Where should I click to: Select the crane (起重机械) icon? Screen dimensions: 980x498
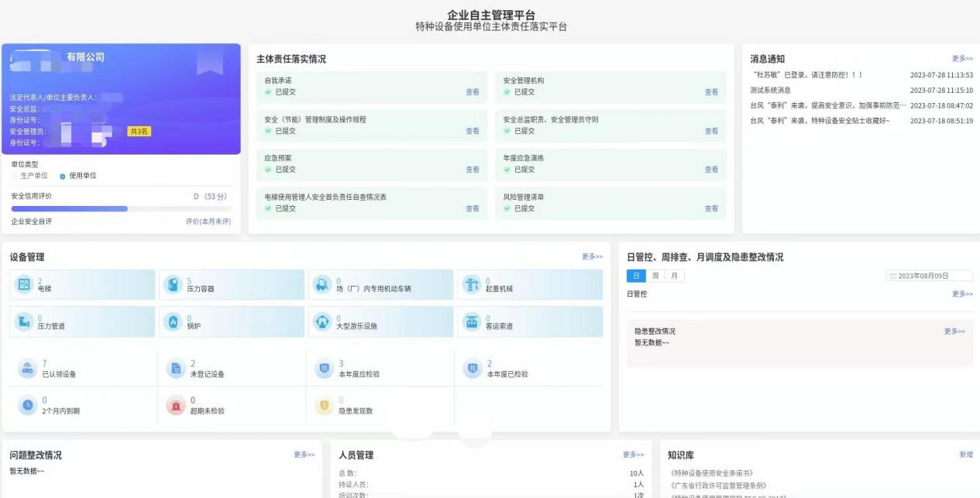click(472, 285)
